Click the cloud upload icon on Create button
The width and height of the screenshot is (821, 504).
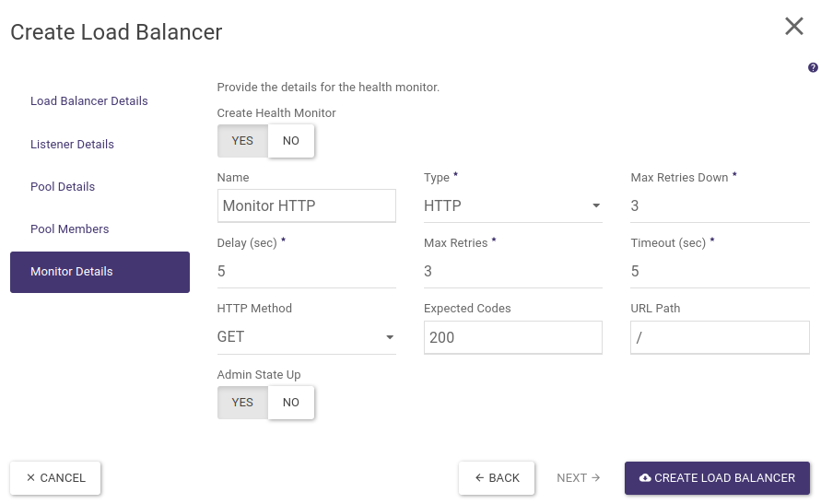point(645,478)
